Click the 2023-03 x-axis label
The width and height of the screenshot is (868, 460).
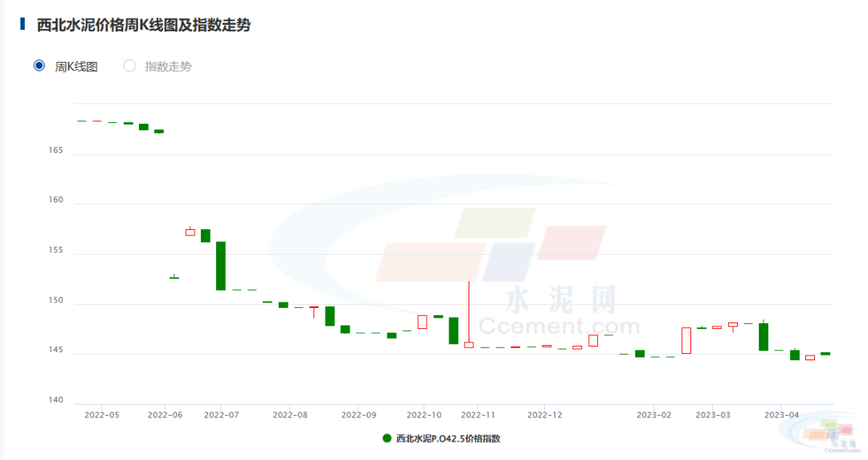[x=712, y=414]
